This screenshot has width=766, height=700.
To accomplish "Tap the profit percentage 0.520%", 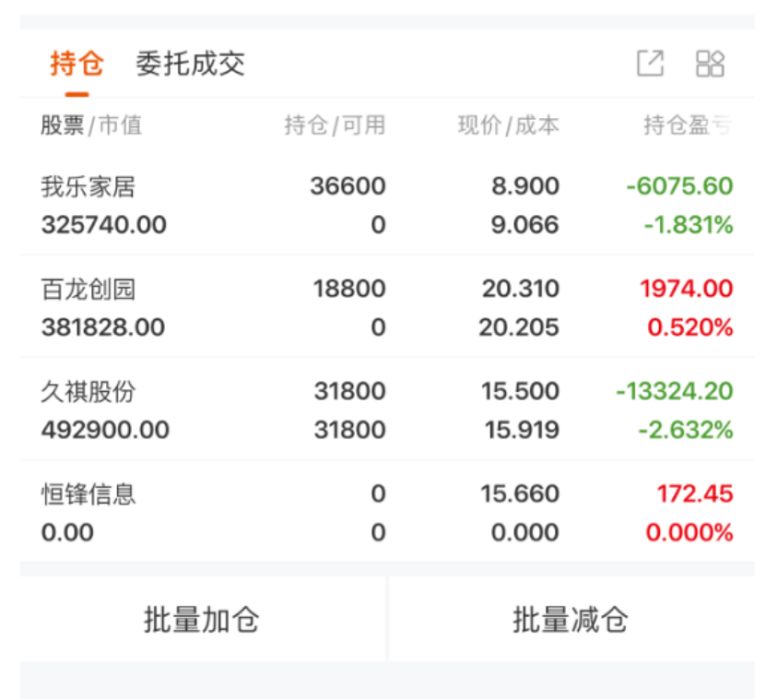I will pyautogui.click(x=690, y=327).
